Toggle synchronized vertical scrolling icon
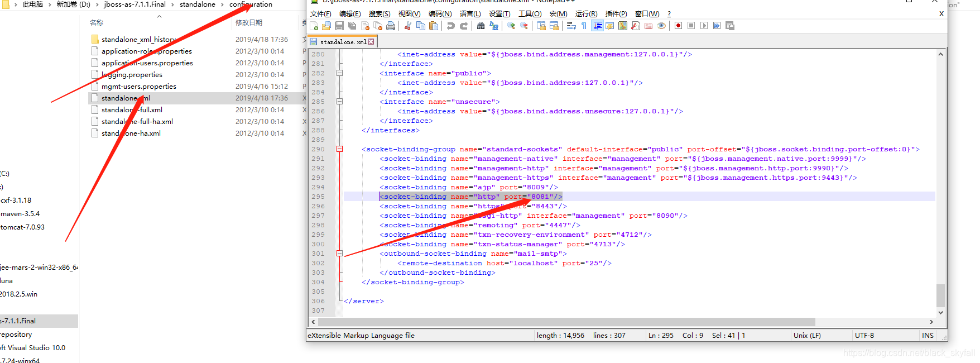Image resolution: width=980 pixels, height=363 pixels. click(x=541, y=26)
